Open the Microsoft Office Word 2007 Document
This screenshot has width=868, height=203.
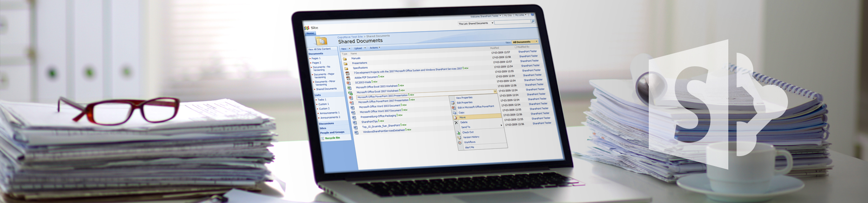coord(380,111)
